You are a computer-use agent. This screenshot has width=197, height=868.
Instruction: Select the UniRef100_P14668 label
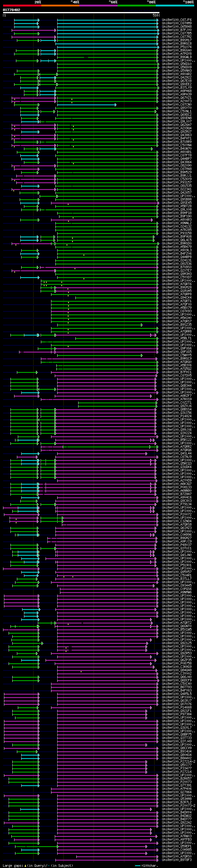click(x=177, y=708)
